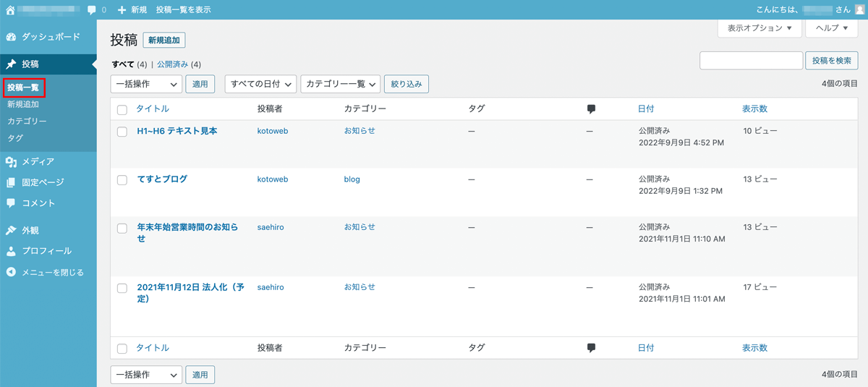Screen dimensions: 868x387
Task: Click the 絞り込み filter button
Action: coord(406,85)
